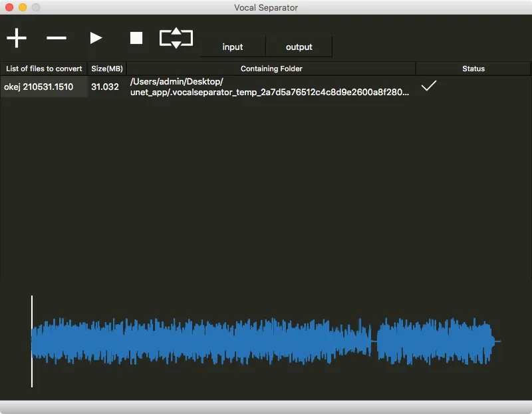Start the vocal separation conversion
Screen dimensions: 532x414
click(x=176, y=38)
